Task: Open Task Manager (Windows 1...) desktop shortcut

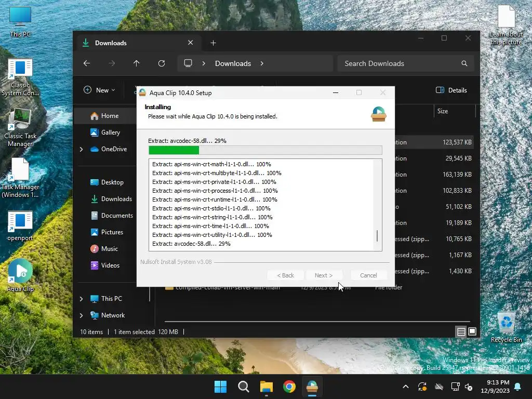Action: (20, 179)
